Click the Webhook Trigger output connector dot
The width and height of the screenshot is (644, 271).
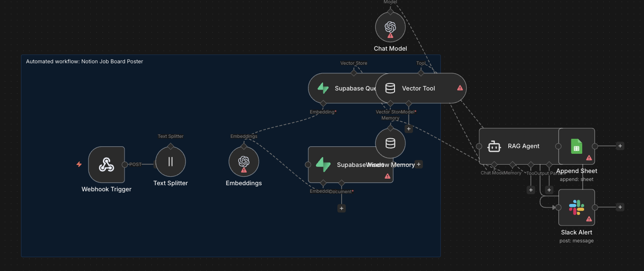coord(124,165)
